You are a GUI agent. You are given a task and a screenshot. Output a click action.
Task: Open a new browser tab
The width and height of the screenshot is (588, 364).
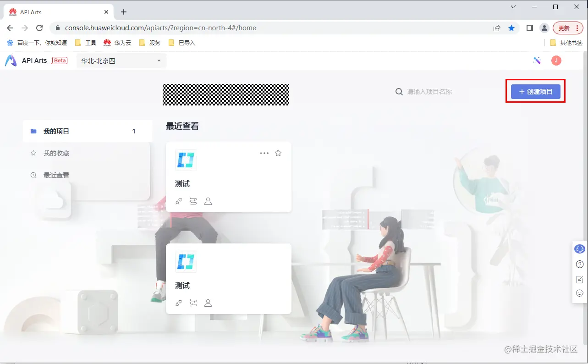click(x=123, y=12)
